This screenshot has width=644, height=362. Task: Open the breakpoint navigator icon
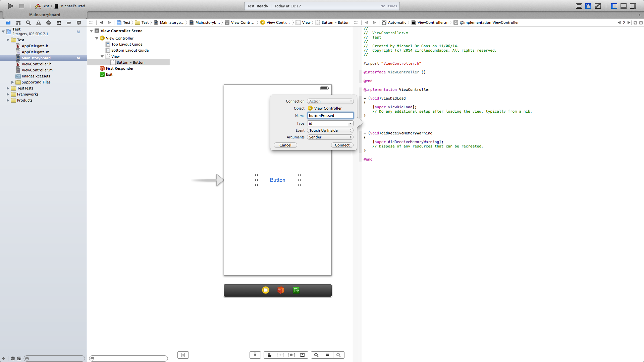[x=69, y=23]
